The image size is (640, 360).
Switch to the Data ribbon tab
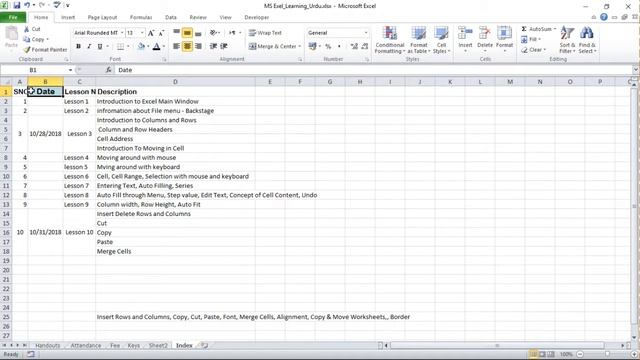click(x=171, y=17)
